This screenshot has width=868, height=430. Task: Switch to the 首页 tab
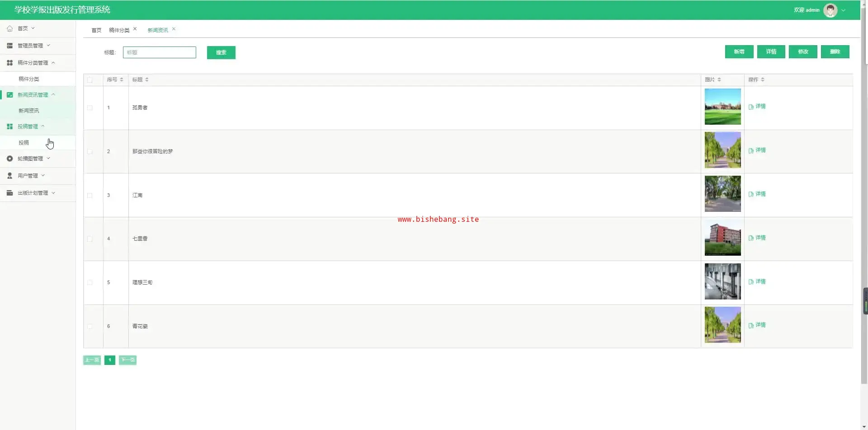coord(96,30)
